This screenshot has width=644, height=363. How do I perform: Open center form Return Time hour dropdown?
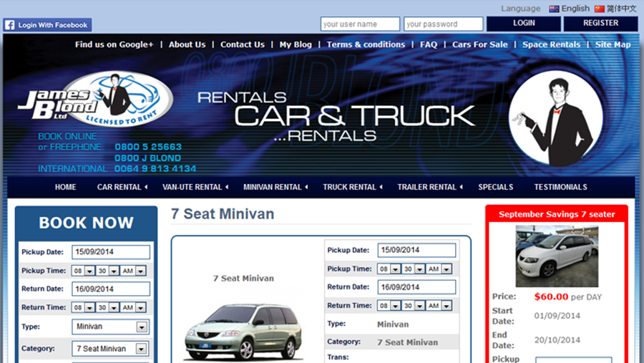point(389,306)
